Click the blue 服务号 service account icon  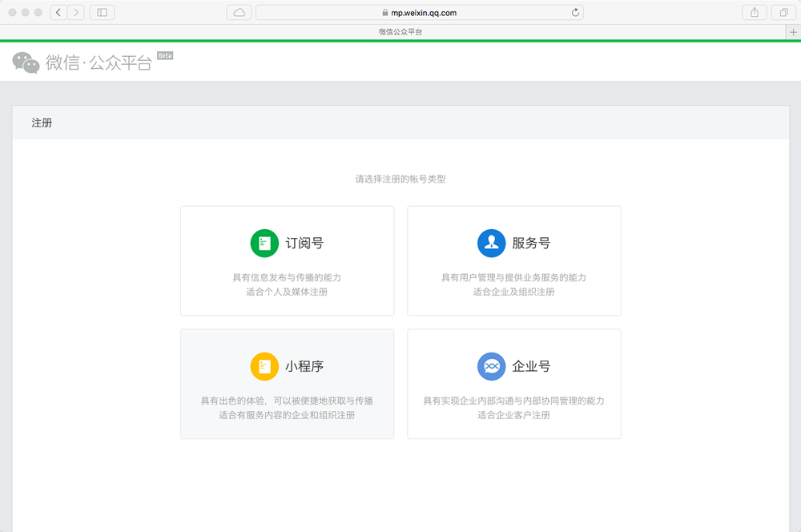[x=491, y=244]
